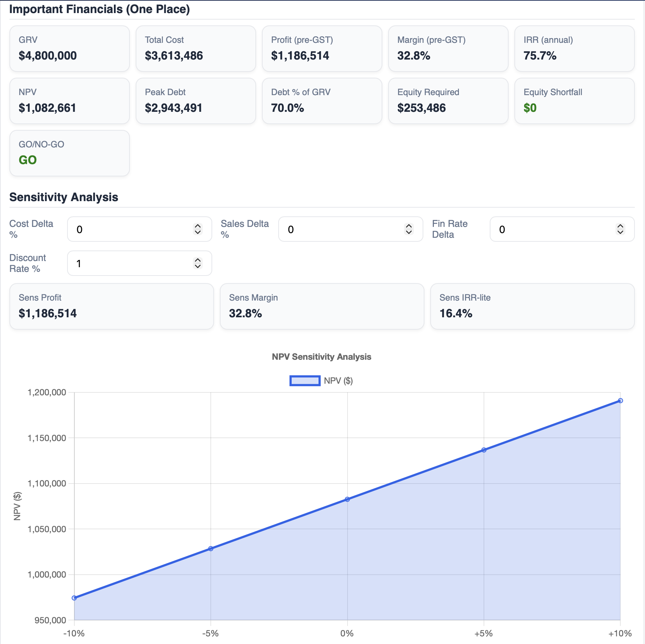
Task: Click the Sales Delta % stepper arrows
Action: [x=409, y=229]
